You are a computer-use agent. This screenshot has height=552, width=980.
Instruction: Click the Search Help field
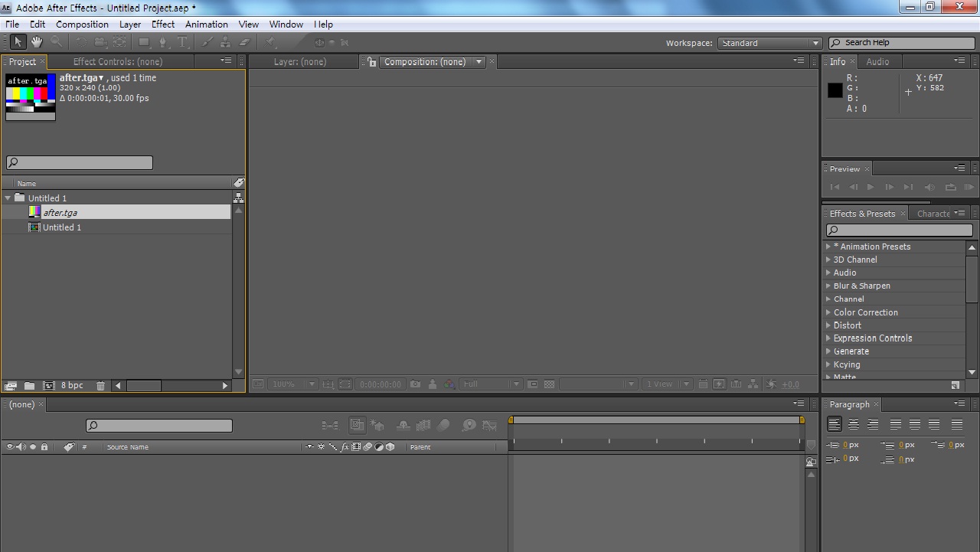(x=902, y=43)
